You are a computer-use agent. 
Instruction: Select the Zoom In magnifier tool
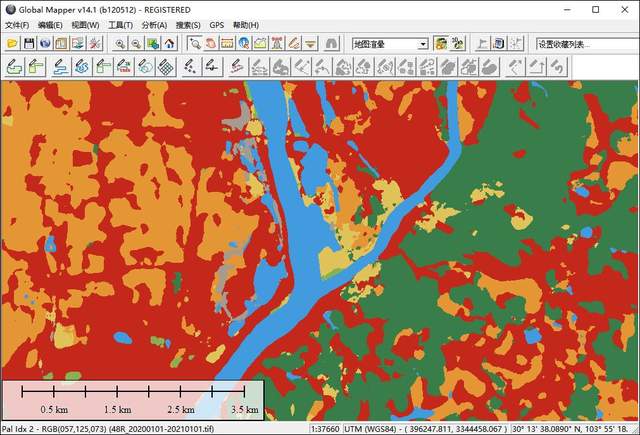coord(120,44)
